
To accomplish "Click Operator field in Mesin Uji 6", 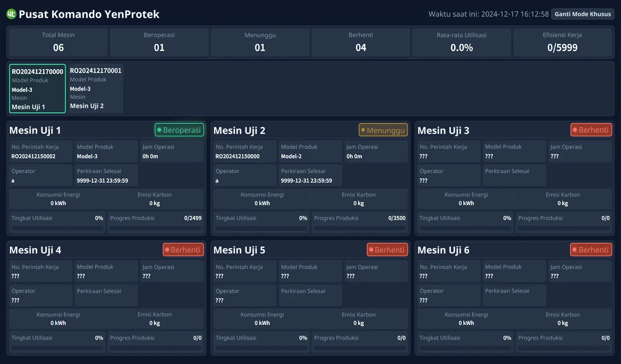I will pyautogui.click(x=449, y=295).
